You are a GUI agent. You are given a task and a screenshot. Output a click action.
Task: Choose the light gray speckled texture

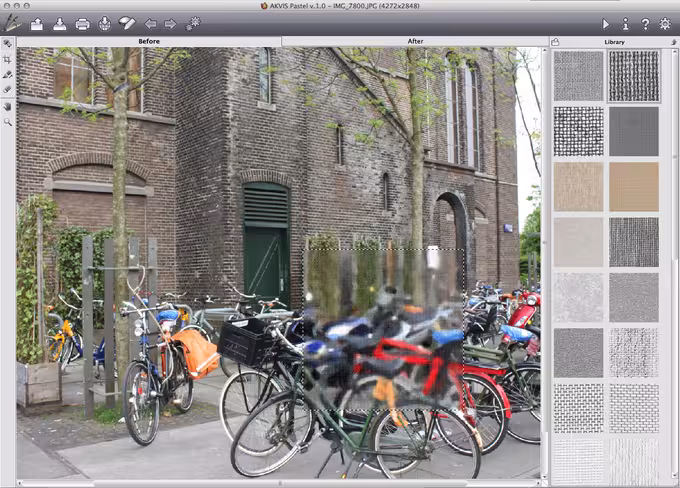point(579,298)
